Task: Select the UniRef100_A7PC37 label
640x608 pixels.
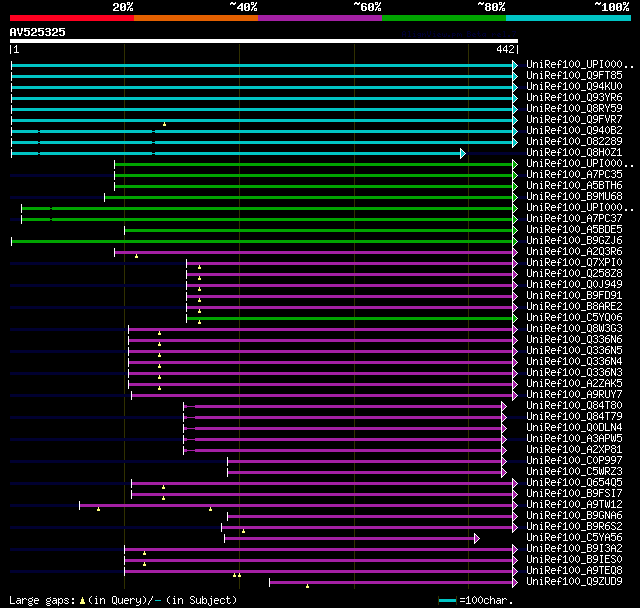Action: (574, 219)
